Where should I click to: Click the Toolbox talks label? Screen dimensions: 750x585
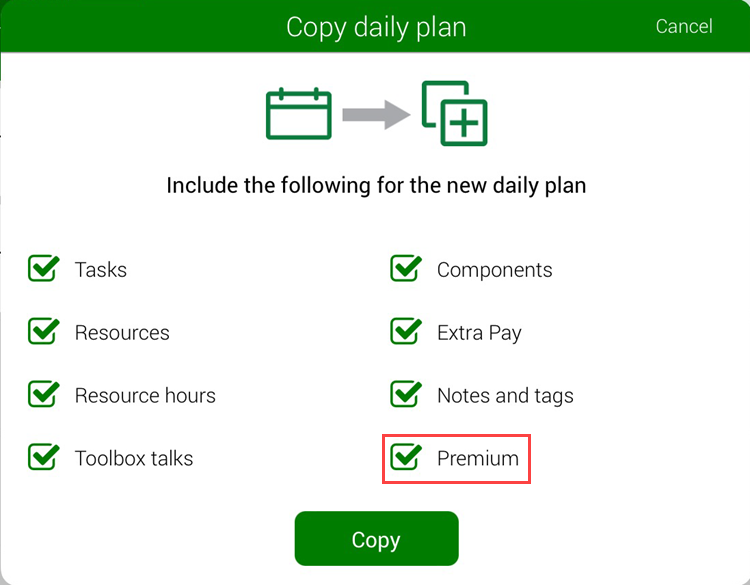pos(134,459)
